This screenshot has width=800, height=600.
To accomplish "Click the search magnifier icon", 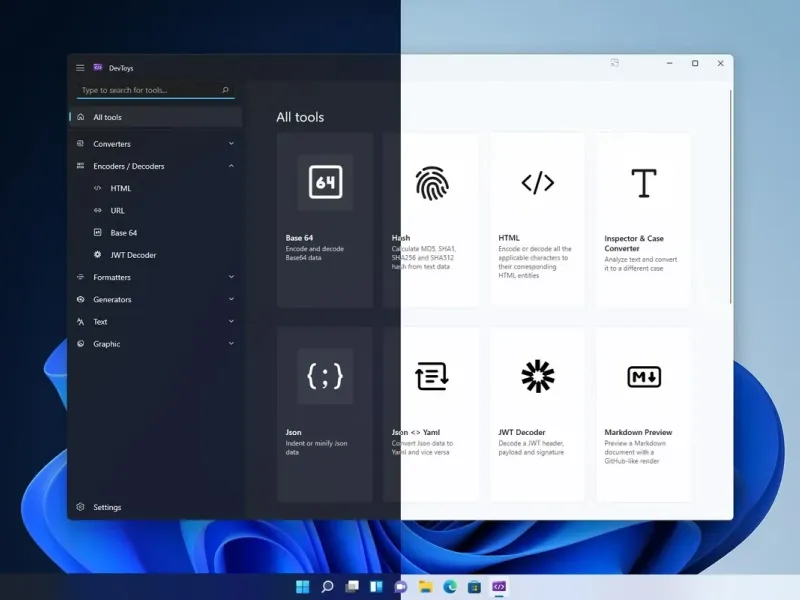I will pyautogui.click(x=225, y=90).
